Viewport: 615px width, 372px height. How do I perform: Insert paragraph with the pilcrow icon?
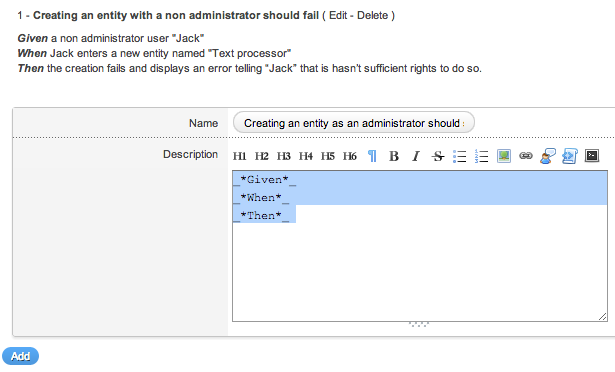(x=372, y=156)
